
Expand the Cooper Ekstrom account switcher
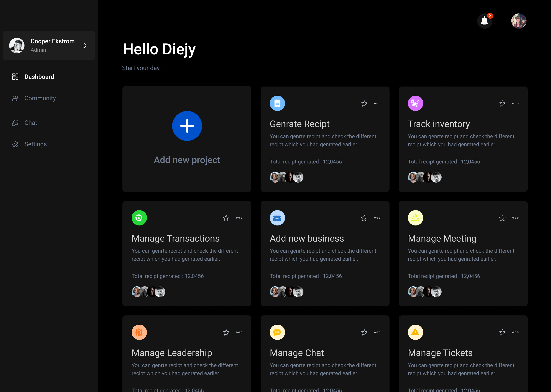(84, 45)
